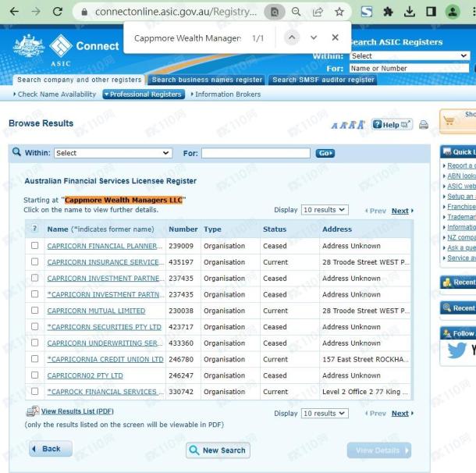The width and height of the screenshot is (476, 473).
Task: Click the For input field in Browse Results
Action: click(256, 153)
